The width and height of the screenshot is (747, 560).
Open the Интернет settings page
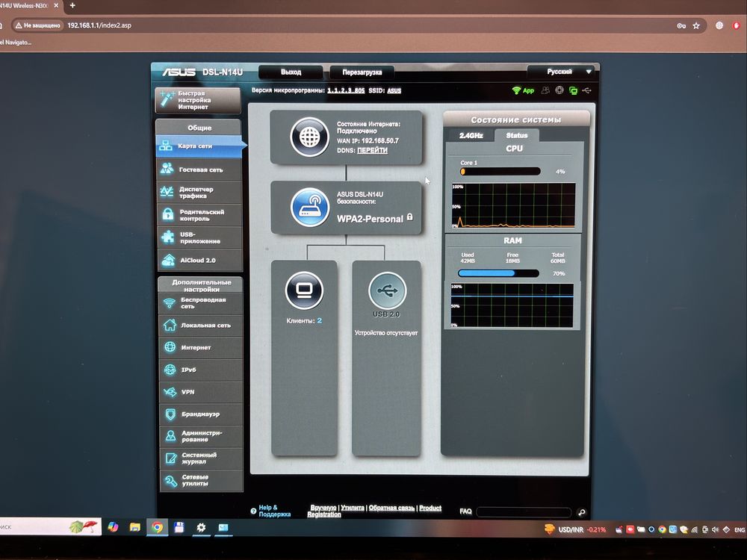pyautogui.click(x=200, y=348)
